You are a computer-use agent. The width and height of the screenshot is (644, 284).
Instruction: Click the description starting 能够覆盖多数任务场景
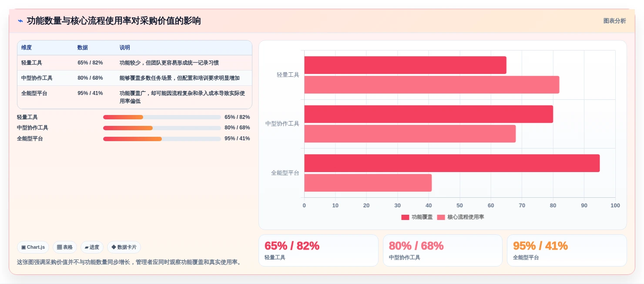point(180,78)
